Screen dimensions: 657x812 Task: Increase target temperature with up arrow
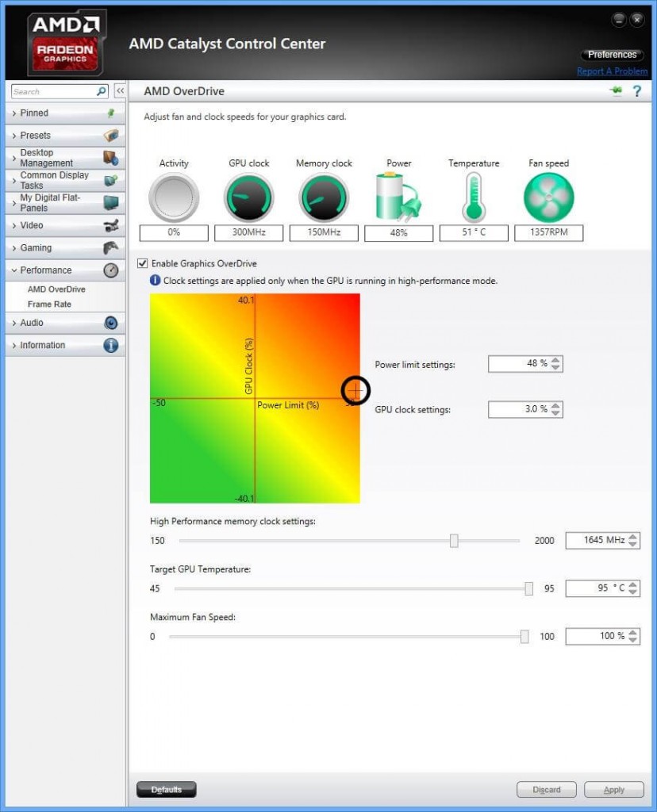tap(632, 584)
